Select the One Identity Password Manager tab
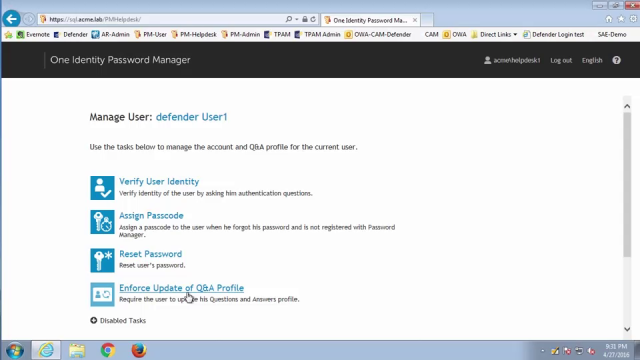 [369, 20]
